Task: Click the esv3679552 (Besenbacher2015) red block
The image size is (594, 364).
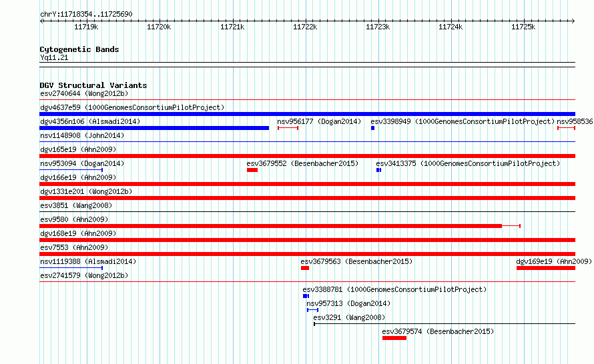Action: point(252,170)
